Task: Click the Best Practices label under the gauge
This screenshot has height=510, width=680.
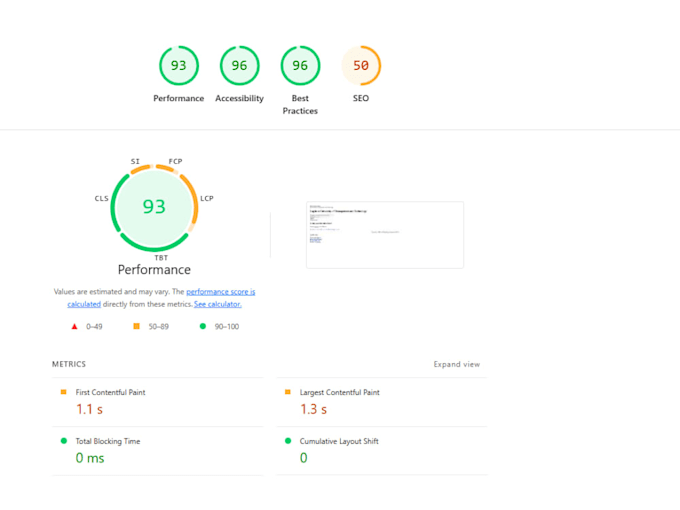Action: tap(300, 105)
